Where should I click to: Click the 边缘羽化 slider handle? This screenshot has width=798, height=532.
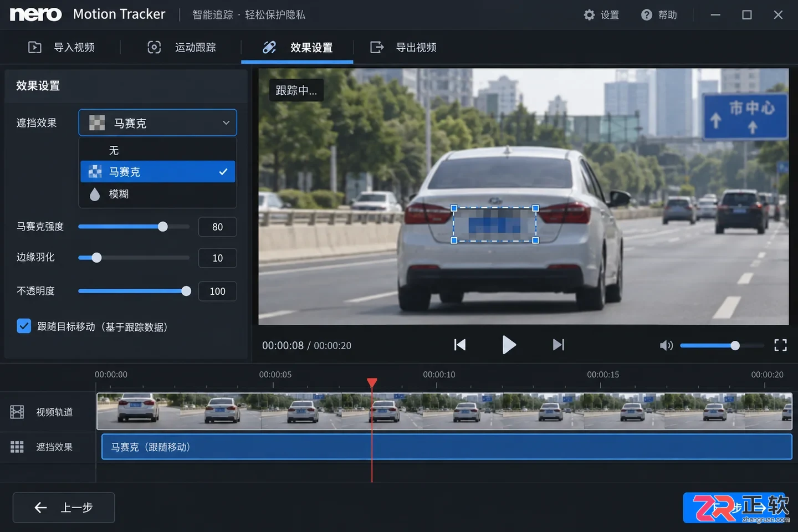(x=96, y=258)
